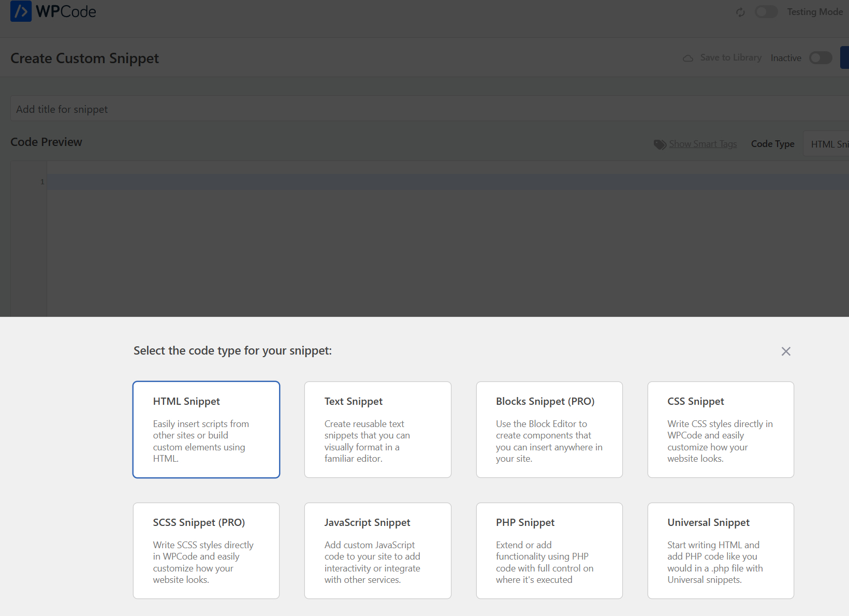Enable the Testing Mode toggle
Viewport: 849px width, 616px height.
[x=766, y=12]
